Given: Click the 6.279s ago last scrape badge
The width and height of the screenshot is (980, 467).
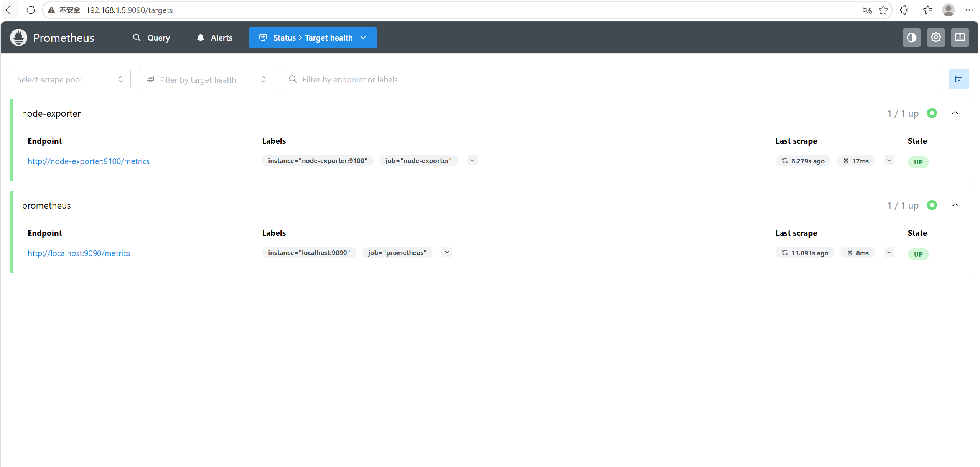Looking at the screenshot, I should (803, 161).
